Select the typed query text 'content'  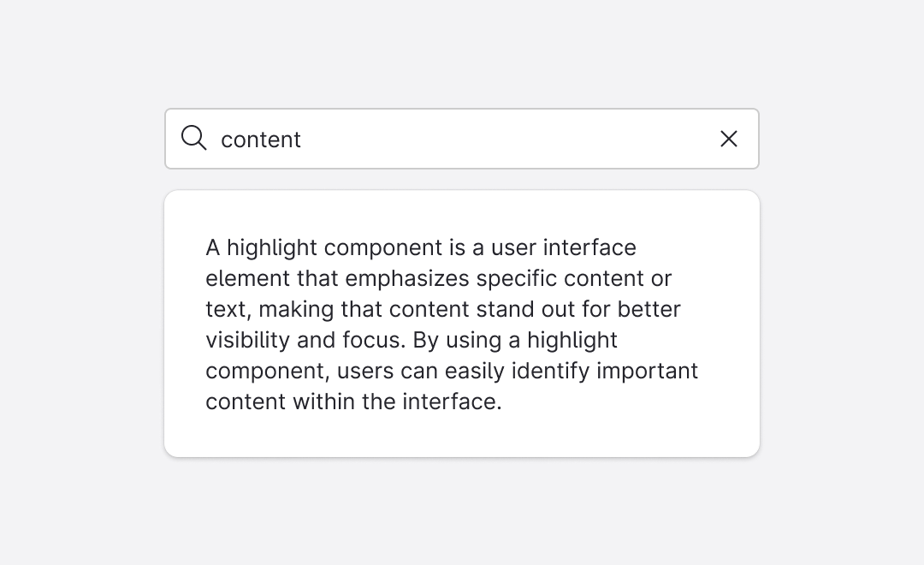pyautogui.click(x=260, y=139)
